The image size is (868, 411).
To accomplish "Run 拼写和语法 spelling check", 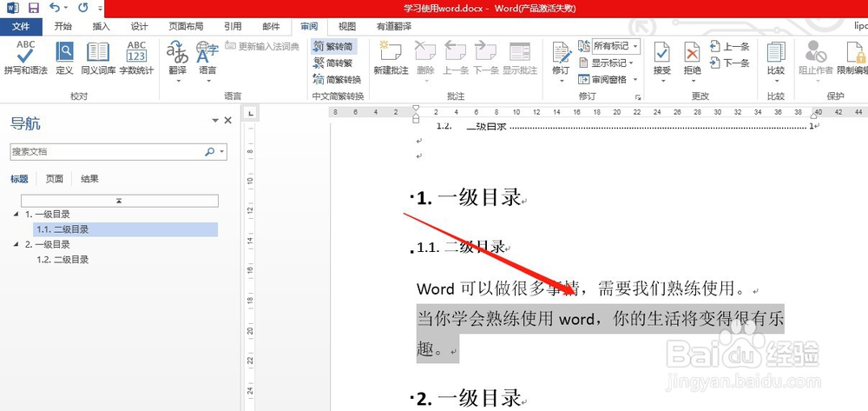I will coord(25,57).
